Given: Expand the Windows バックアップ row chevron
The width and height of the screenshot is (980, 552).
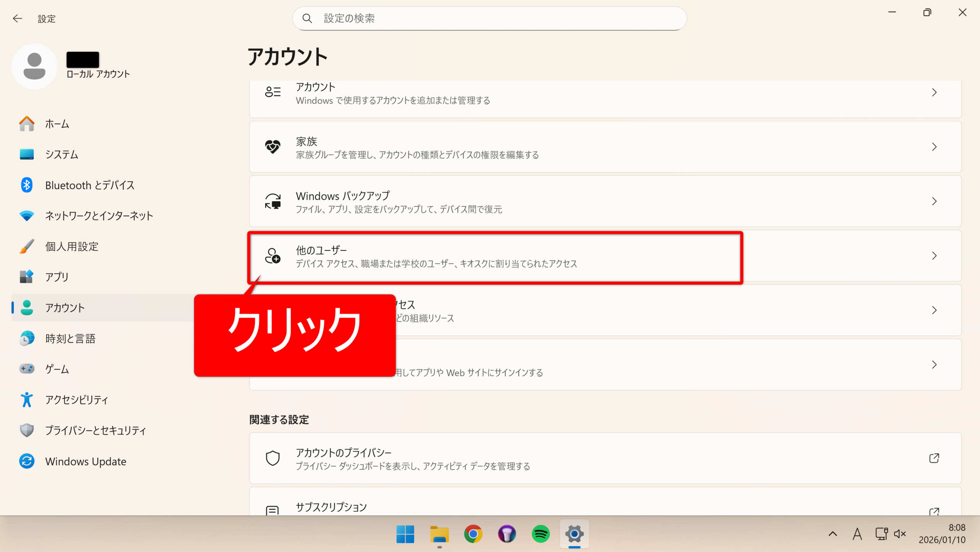Looking at the screenshot, I should 934,201.
